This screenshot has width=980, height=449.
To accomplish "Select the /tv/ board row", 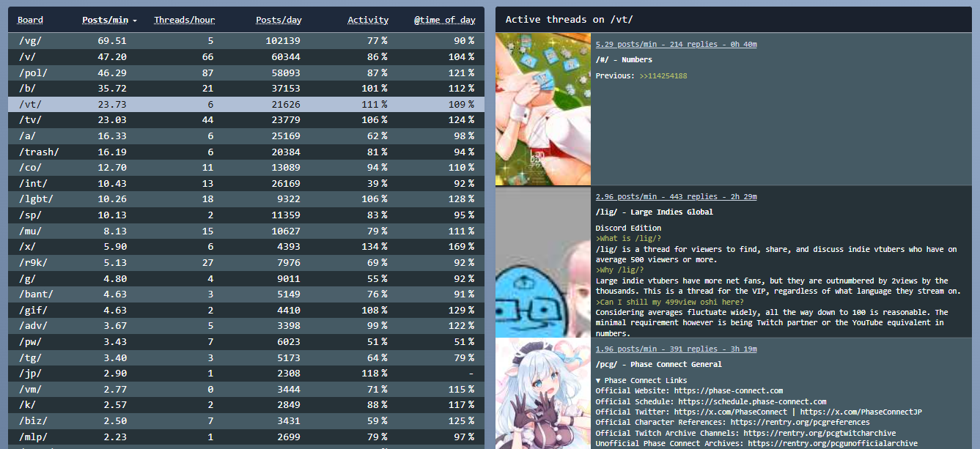I will pyautogui.click(x=246, y=120).
